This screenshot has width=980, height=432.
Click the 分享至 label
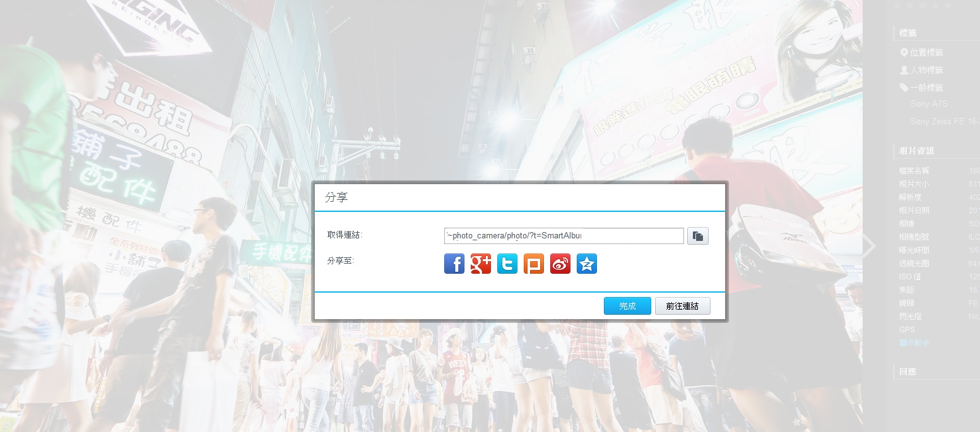[x=341, y=260]
